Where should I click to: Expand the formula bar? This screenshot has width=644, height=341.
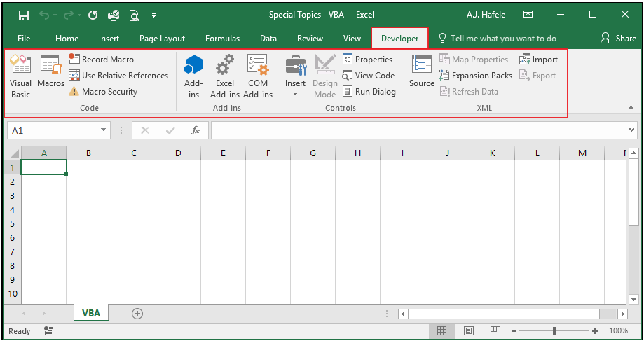point(631,130)
